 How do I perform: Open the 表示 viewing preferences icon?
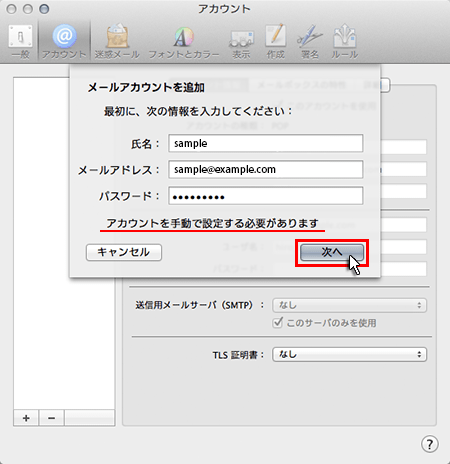point(241,43)
